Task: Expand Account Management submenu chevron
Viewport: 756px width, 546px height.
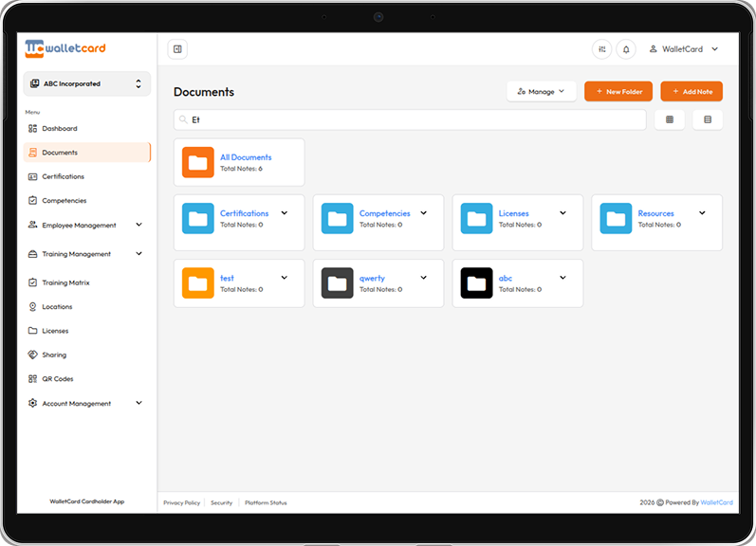Action: pyautogui.click(x=138, y=403)
